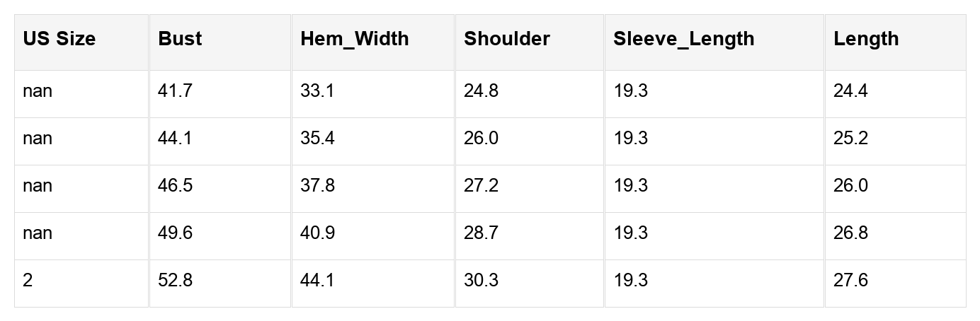This screenshot has width=980, height=321.
Task: Click the Bust value 52.8
Action: 175,281
